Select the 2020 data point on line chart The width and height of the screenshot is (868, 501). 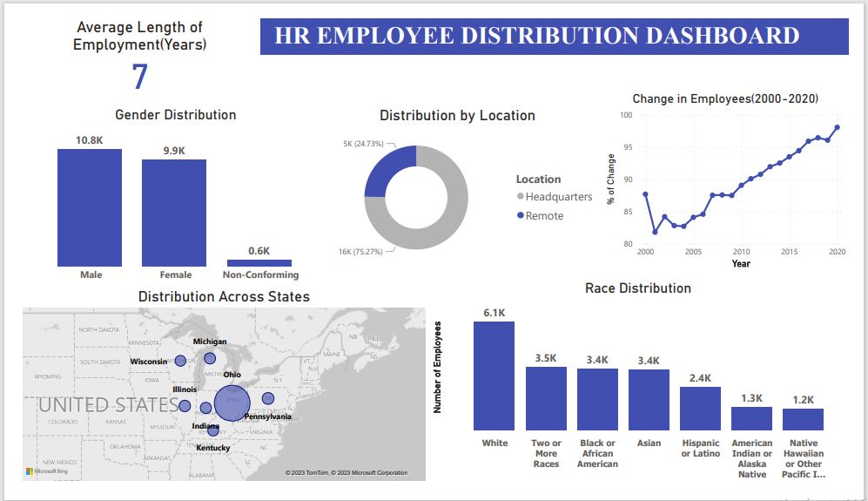(837, 127)
